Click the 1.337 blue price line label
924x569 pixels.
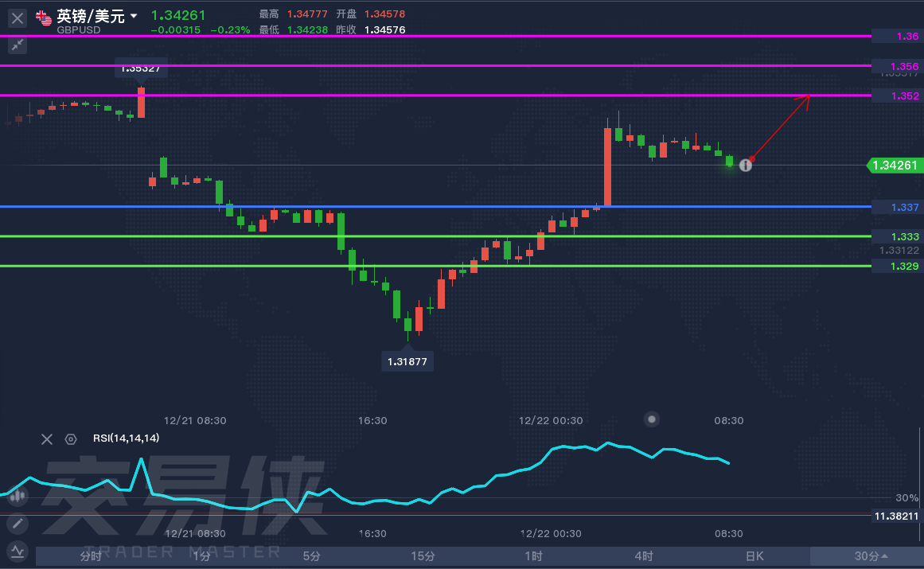898,208
